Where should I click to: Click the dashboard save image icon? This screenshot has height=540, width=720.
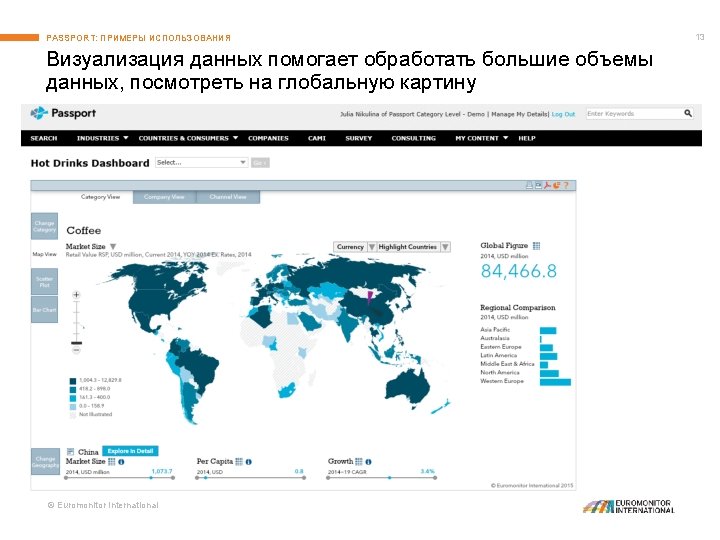coord(538,185)
